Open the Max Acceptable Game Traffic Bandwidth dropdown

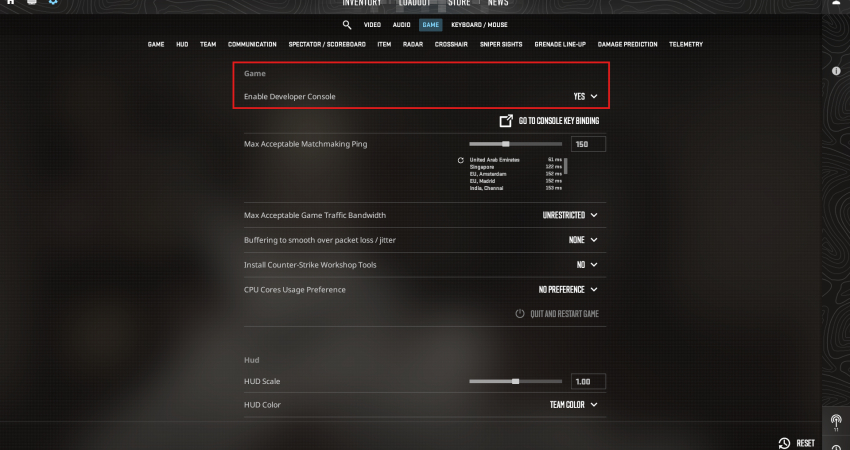pyautogui.click(x=570, y=215)
